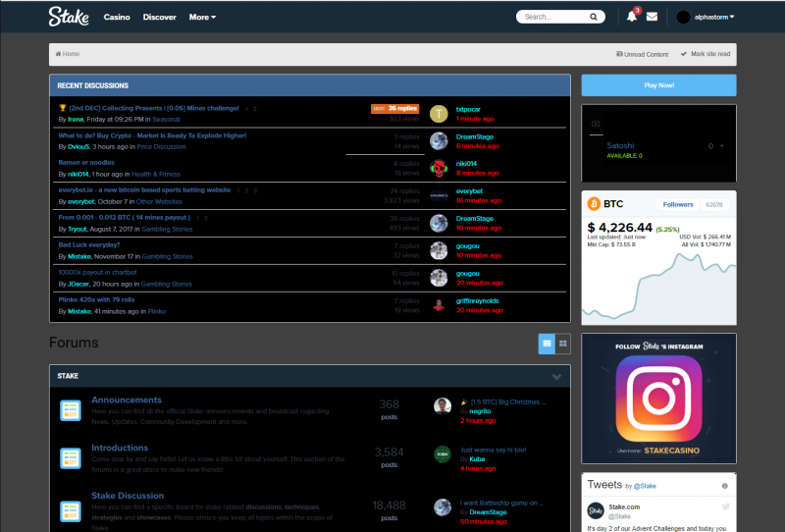
Task: Click negrito's avatar in Announcements
Action: tap(443, 406)
